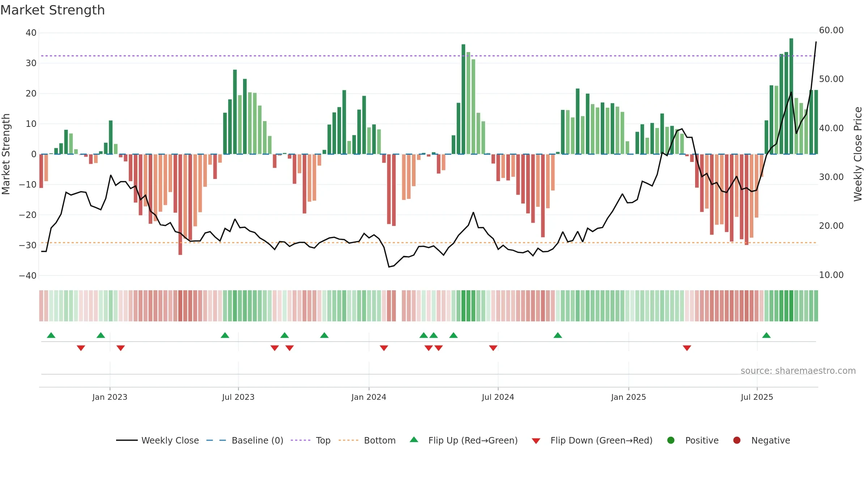Toggle the Top threshold legend entry
Image resolution: width=868 pixels, height=488 pixels.
(x=310, y=440)
